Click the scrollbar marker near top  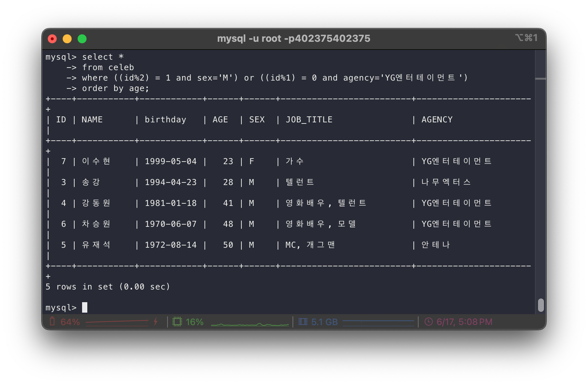click(x=541, y=79)
